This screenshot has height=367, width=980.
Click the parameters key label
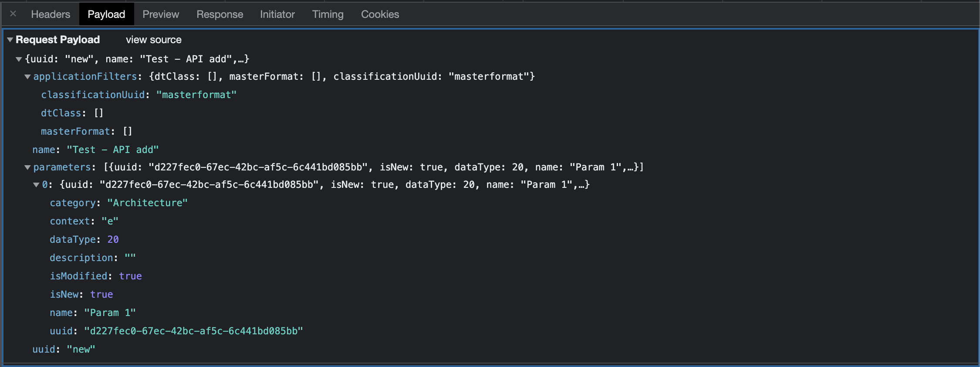62,167
